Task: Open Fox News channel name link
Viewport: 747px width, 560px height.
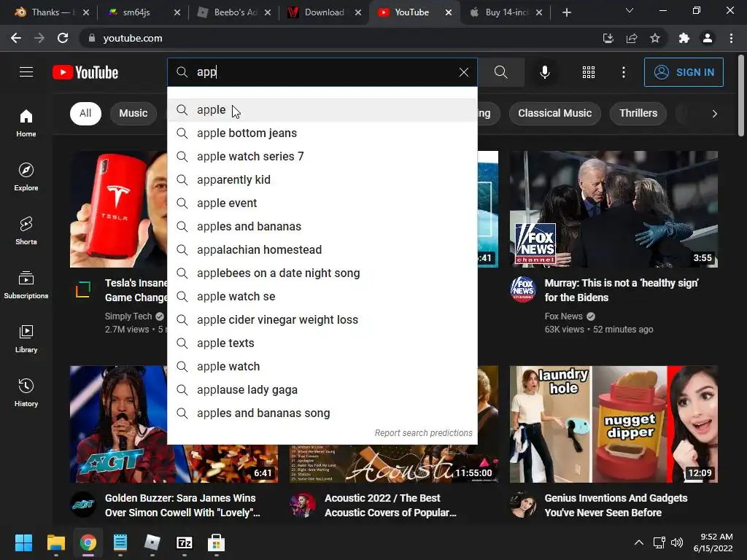Action: tap(563, 316)
